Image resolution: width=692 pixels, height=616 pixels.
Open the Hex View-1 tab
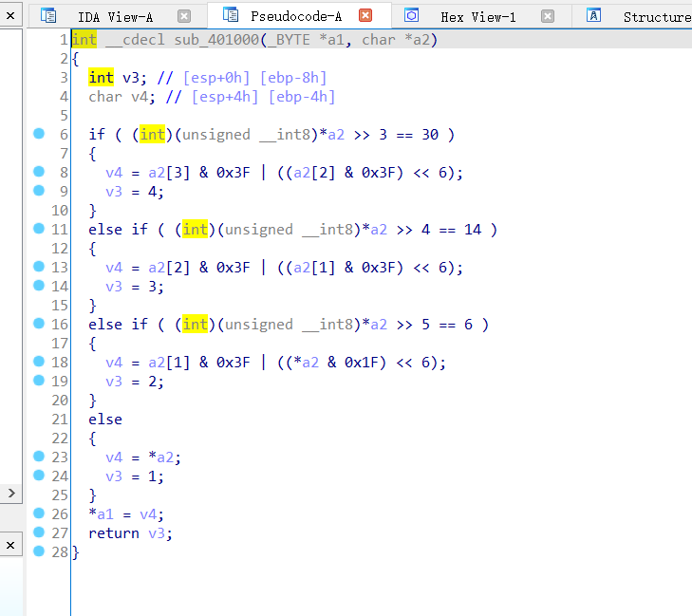coord(477,16)
